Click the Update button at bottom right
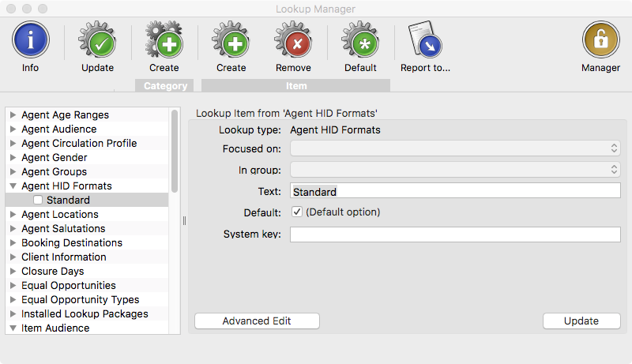 [x=581, y=321]
